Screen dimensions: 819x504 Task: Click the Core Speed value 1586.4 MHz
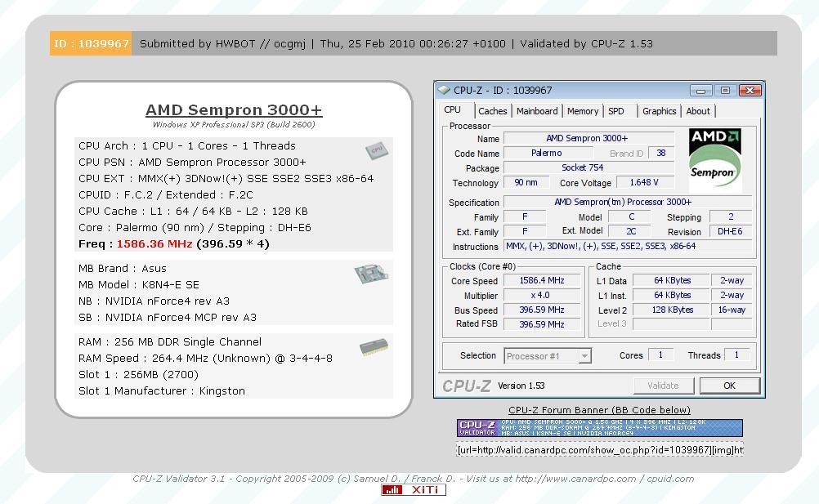[x=542, y=280]
